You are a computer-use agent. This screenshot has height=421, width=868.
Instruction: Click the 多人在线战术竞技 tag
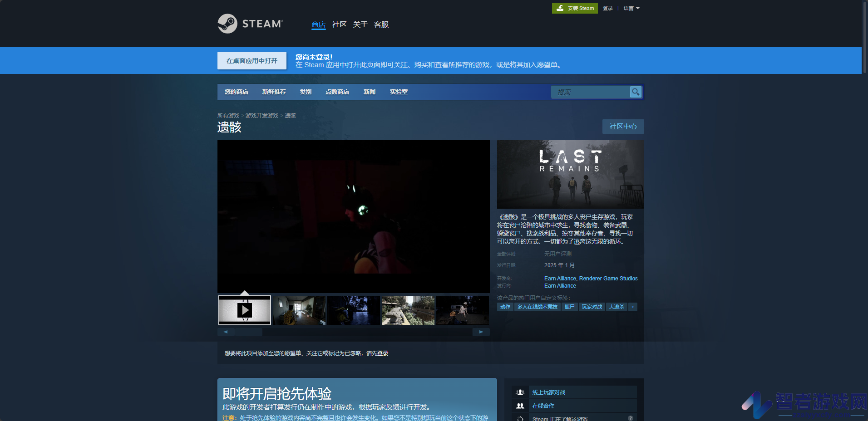[538, 307]
